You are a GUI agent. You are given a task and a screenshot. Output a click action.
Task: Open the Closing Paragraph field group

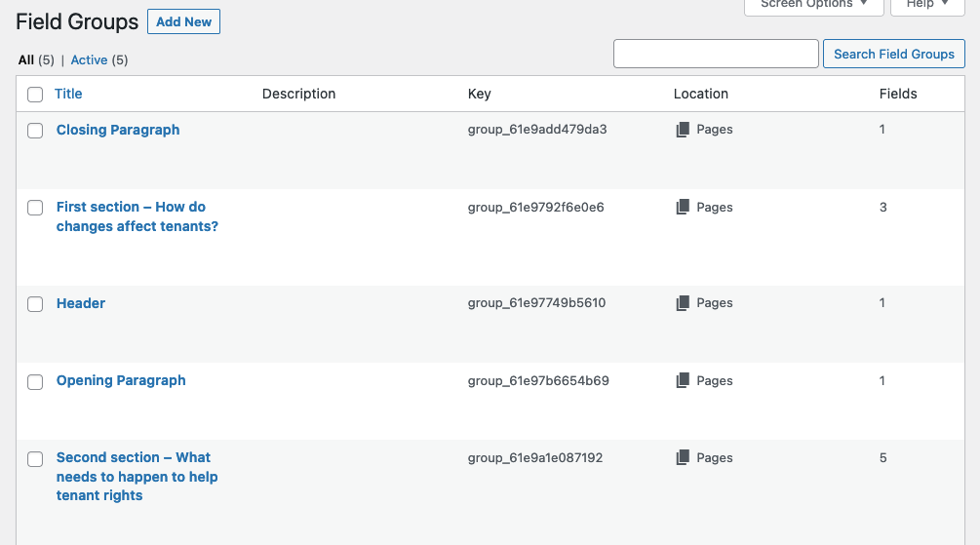[x=118, y=130]
